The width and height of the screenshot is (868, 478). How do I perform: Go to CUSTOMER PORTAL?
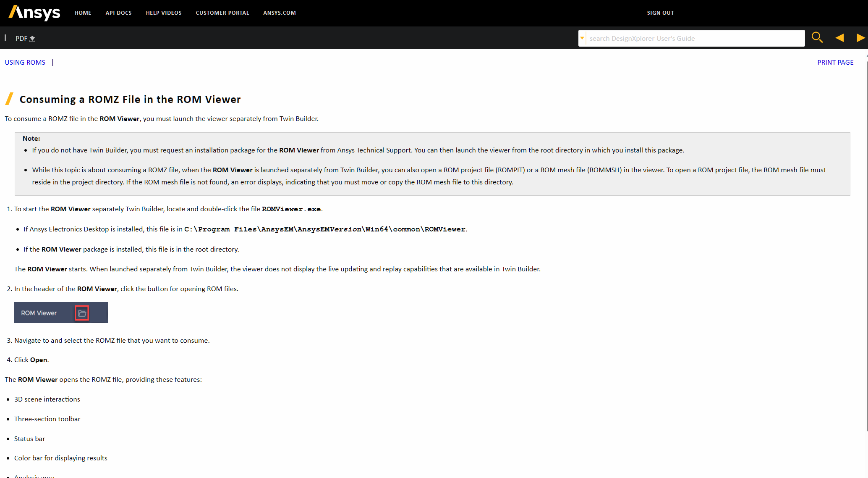pos(222,13)
